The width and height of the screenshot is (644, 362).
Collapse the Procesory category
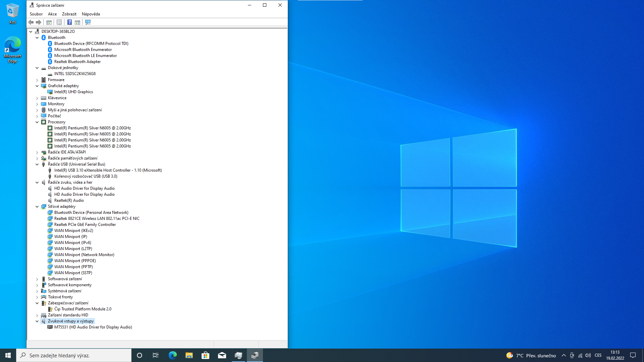point(37,122)
